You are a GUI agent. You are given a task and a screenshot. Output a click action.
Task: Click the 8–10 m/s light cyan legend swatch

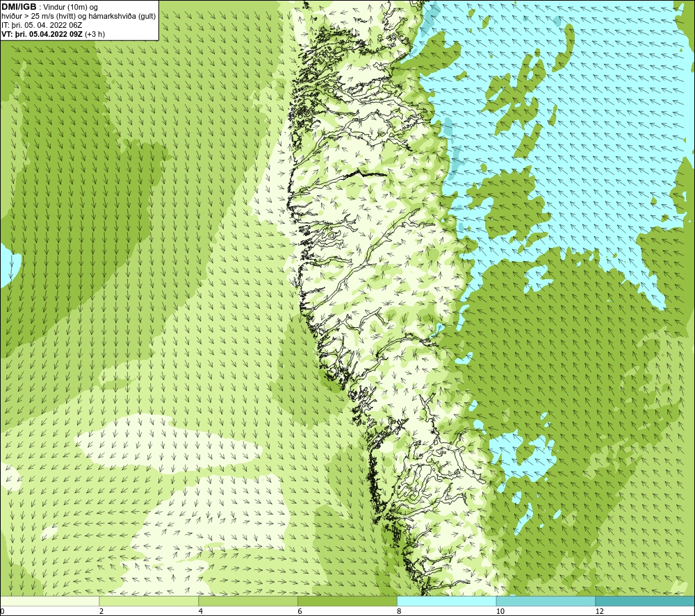(447, 601)
